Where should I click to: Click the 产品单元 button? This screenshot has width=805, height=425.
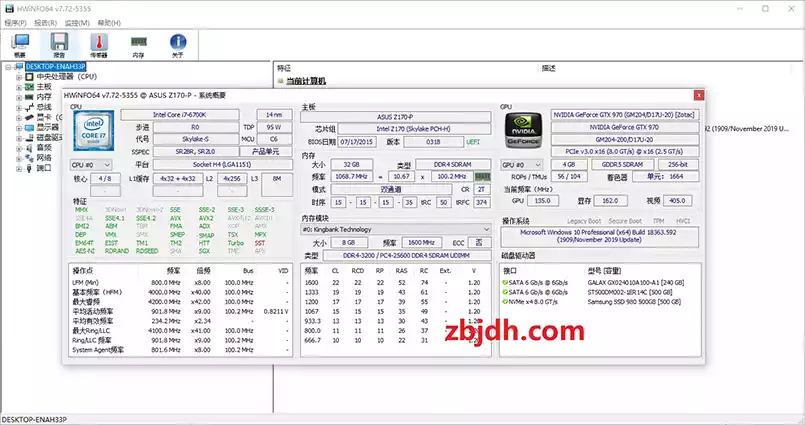point(265,152)
